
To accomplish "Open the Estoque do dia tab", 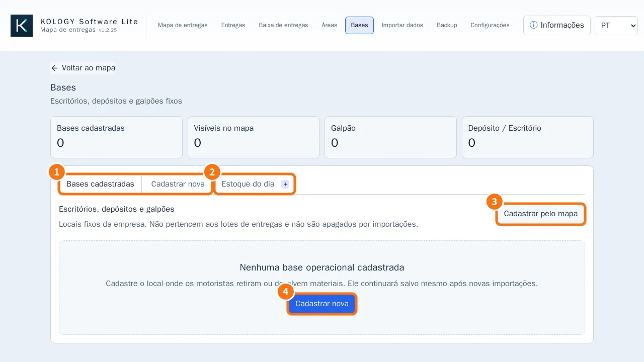I will pos(255,184).
